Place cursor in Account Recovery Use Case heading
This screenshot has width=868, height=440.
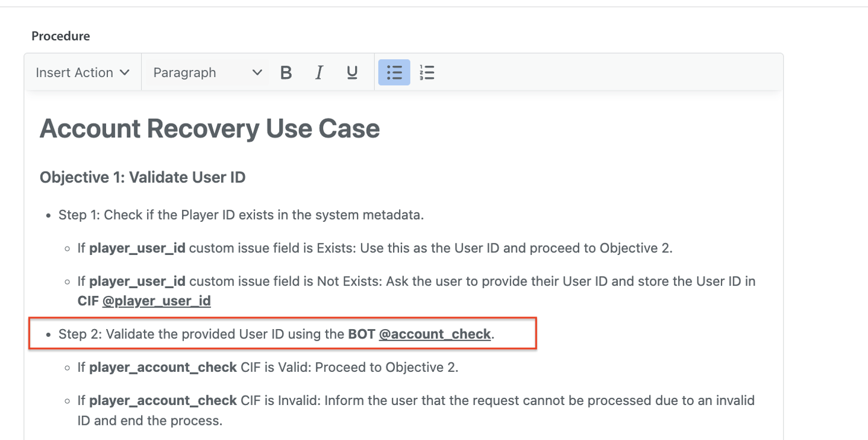click(210, 129)
